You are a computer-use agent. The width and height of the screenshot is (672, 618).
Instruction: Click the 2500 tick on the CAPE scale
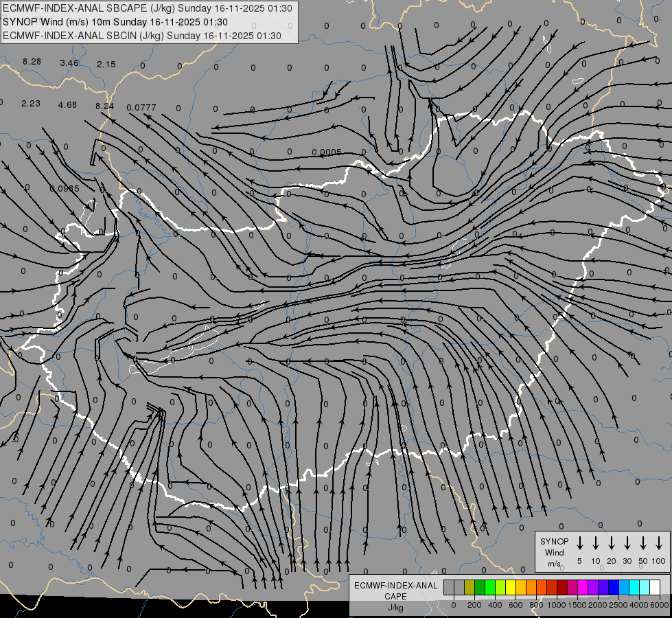[x=618, y=605]
